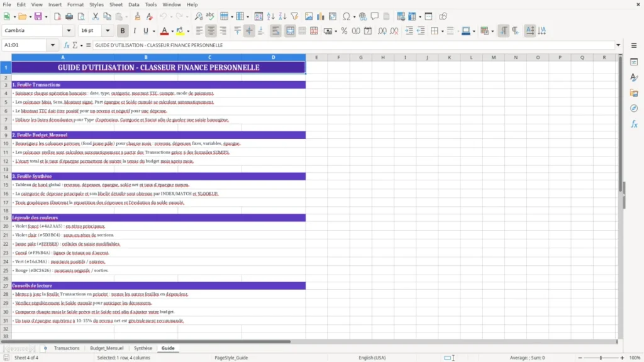The image size is (644, 362).
Task: Click zoom out minus button
Action: pyautogui.click(x=580, y=358)
